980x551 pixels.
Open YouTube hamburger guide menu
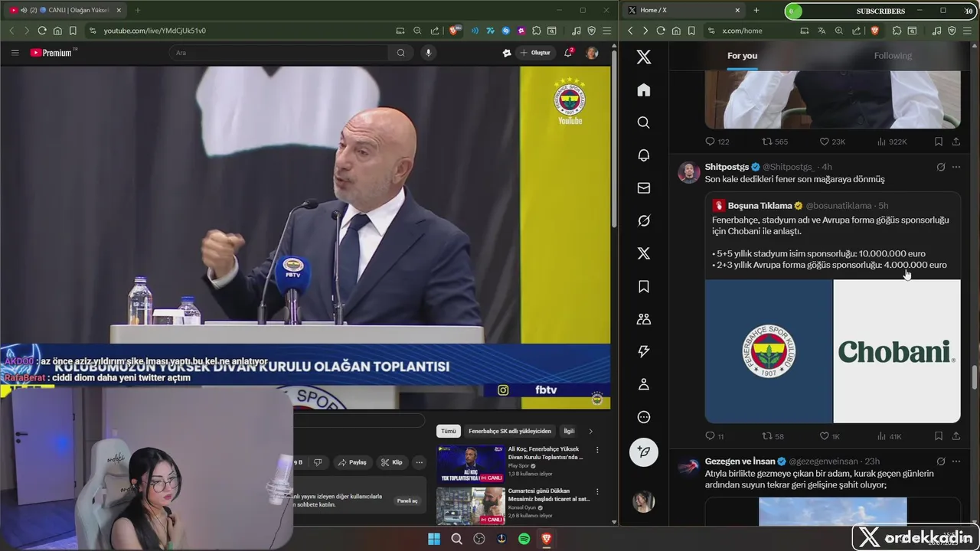15,53
